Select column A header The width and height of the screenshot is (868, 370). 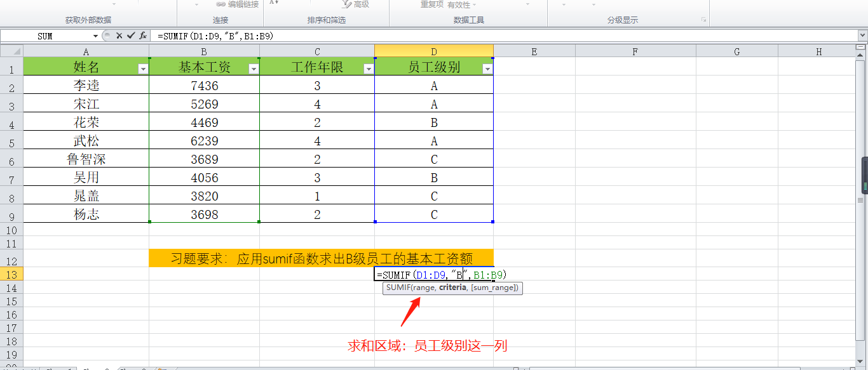[x=86, y=51]
